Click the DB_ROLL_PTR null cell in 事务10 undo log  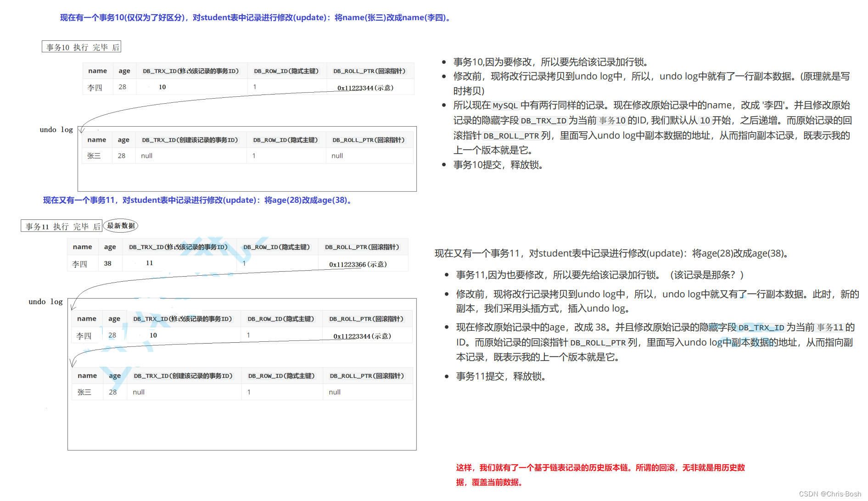[x=337, y=156]
